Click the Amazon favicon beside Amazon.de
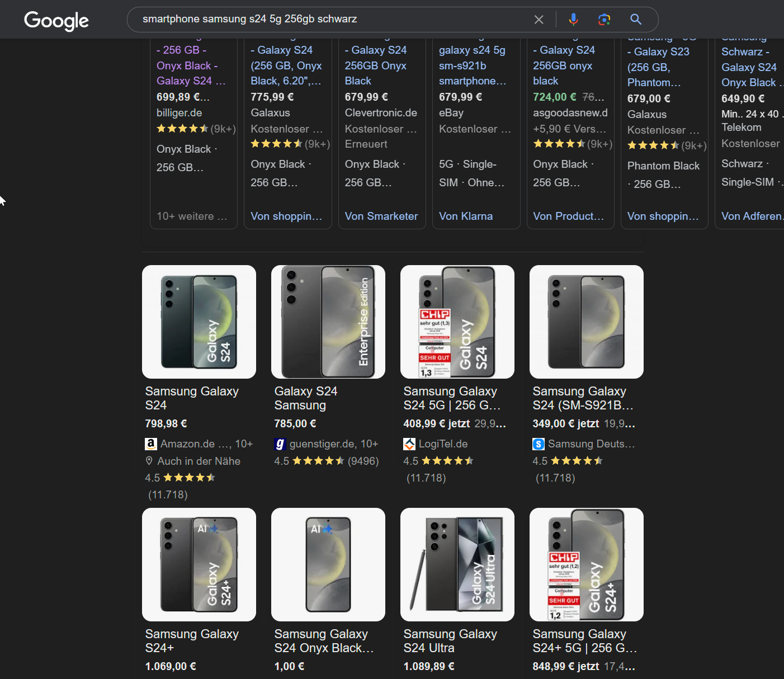The height and width of the screenshot is (679, 784). pyautogui.click(x=150, y=444)
